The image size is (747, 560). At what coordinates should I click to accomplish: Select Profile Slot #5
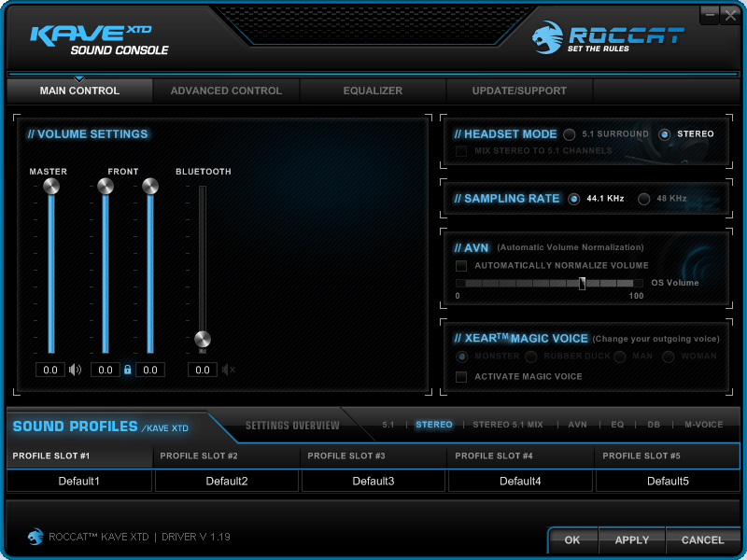coord(667,455)
